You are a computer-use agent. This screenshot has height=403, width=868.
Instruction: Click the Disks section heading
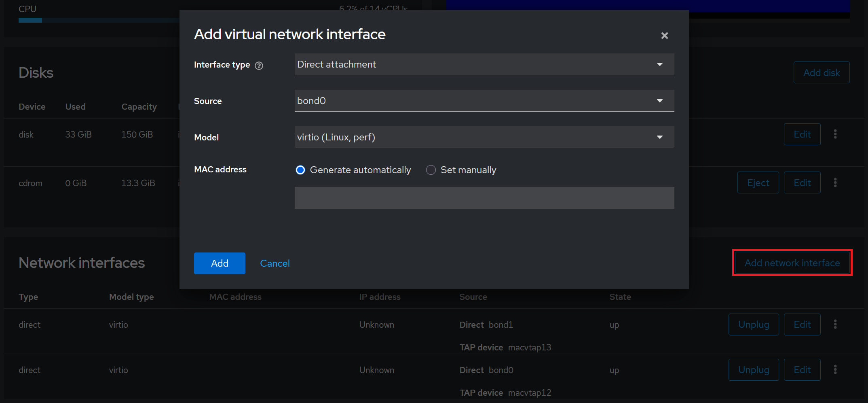click(x=36, y=73)
